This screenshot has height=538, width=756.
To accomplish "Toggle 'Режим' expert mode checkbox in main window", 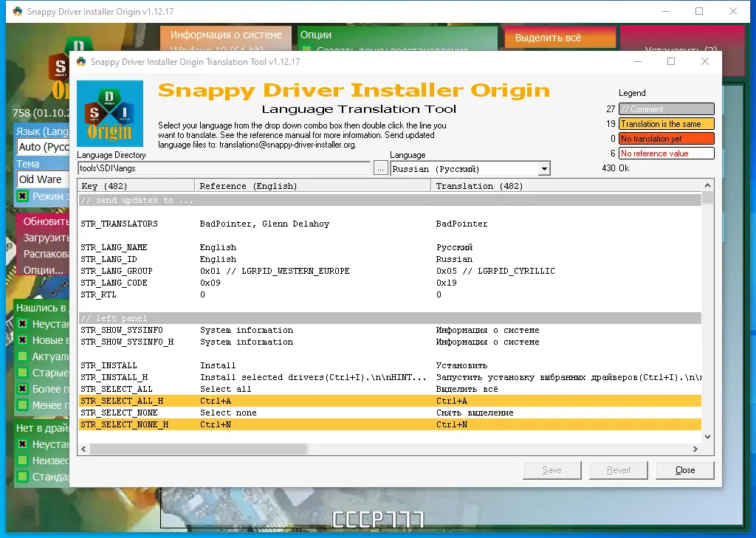I will tap(22, 196).
